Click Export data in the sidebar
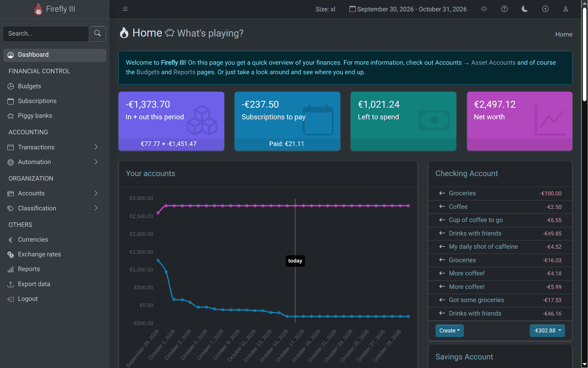 click(x=54, y=284)
